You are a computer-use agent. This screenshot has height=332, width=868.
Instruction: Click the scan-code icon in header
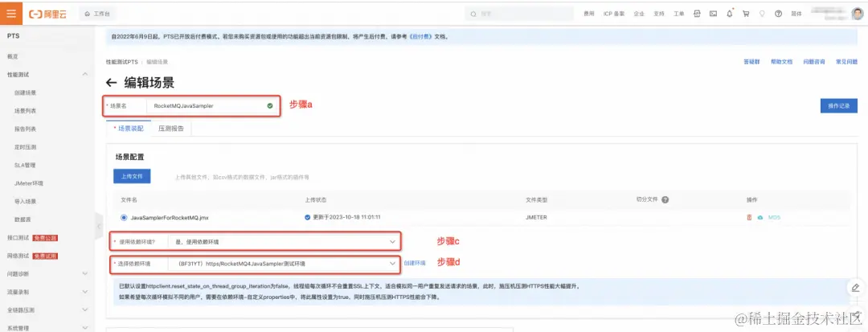pyautogui.click(x=697, y=14)
